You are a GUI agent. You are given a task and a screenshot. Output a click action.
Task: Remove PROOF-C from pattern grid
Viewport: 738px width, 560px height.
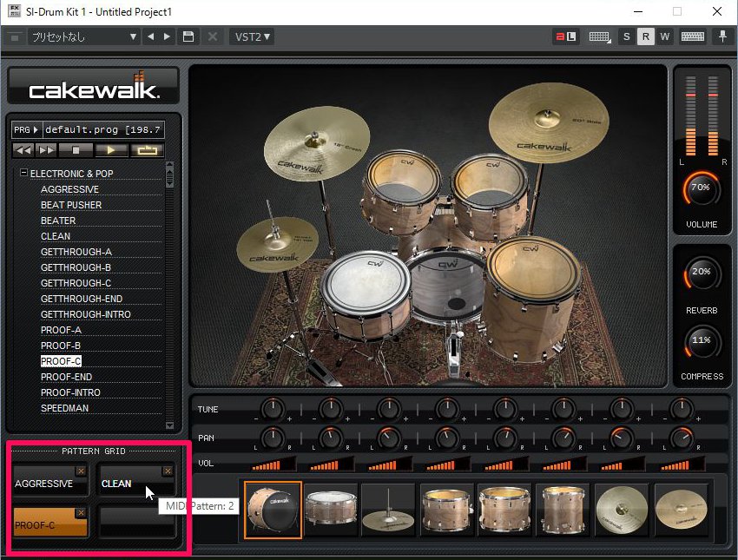[81, 512]
